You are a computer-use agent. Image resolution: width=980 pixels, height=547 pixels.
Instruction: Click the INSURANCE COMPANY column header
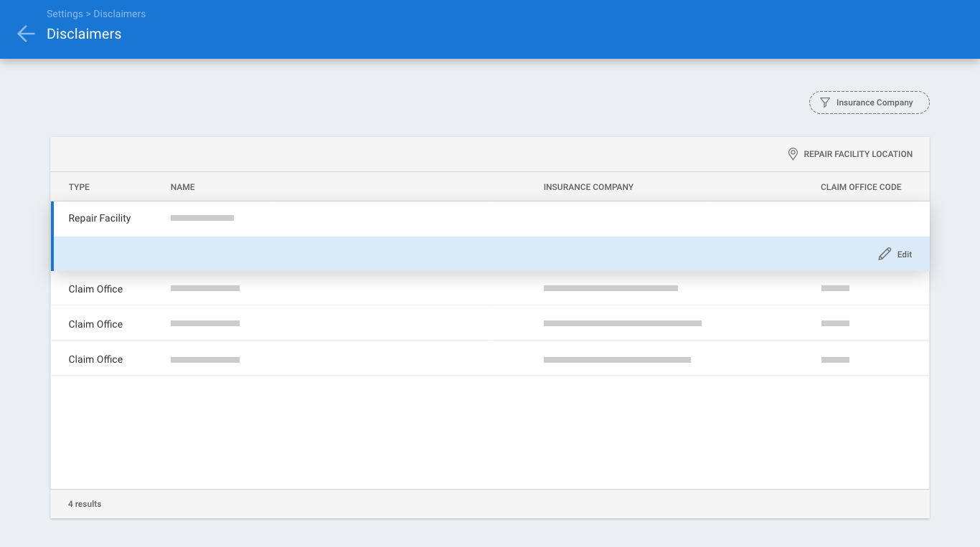point(588,187)
